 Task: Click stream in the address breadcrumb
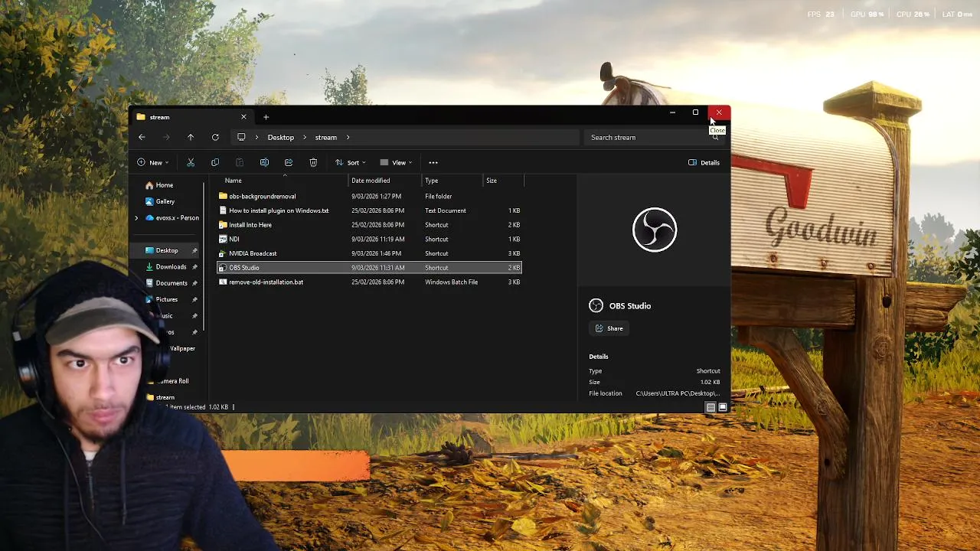(326, 137)
